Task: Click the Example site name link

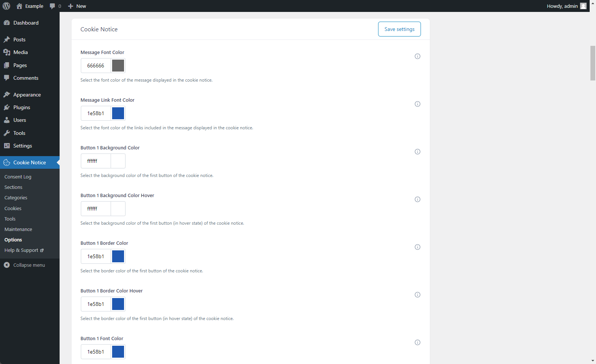Action: pos(34,6)
